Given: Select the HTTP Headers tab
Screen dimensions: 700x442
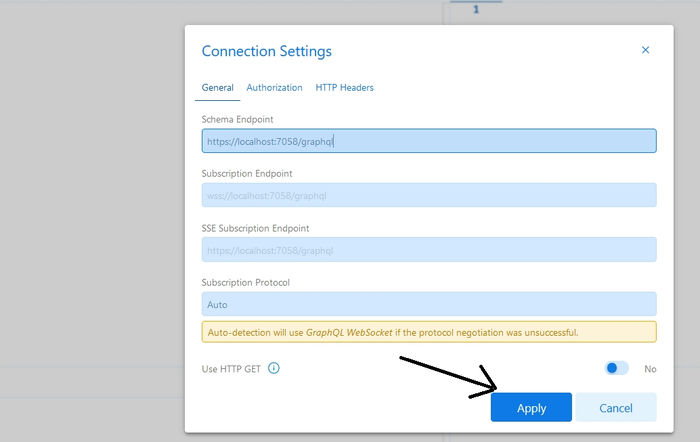Looking at the screenshot, I should (344, 88).
